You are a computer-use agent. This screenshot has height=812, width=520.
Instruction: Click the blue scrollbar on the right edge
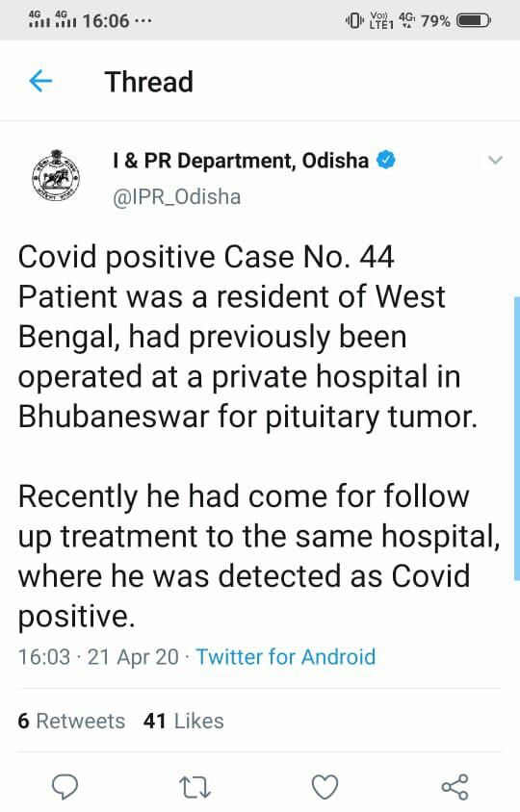coord(517,438)
